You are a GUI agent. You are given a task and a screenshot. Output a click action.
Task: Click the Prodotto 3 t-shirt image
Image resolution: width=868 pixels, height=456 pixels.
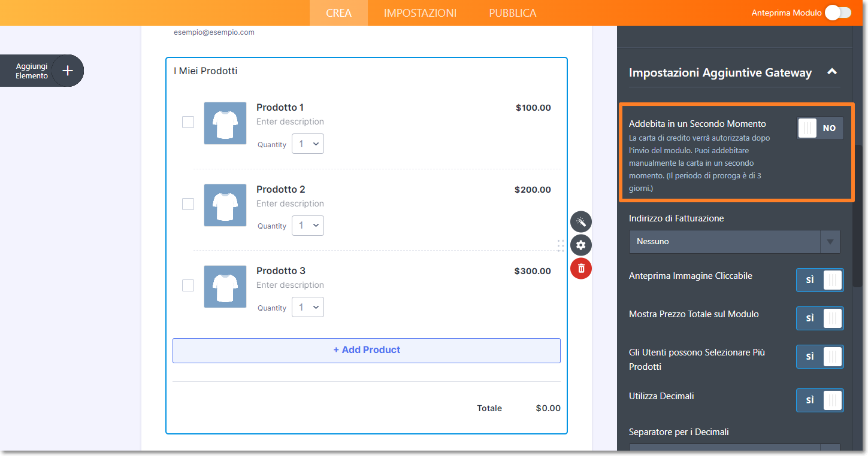click(225, 287)
